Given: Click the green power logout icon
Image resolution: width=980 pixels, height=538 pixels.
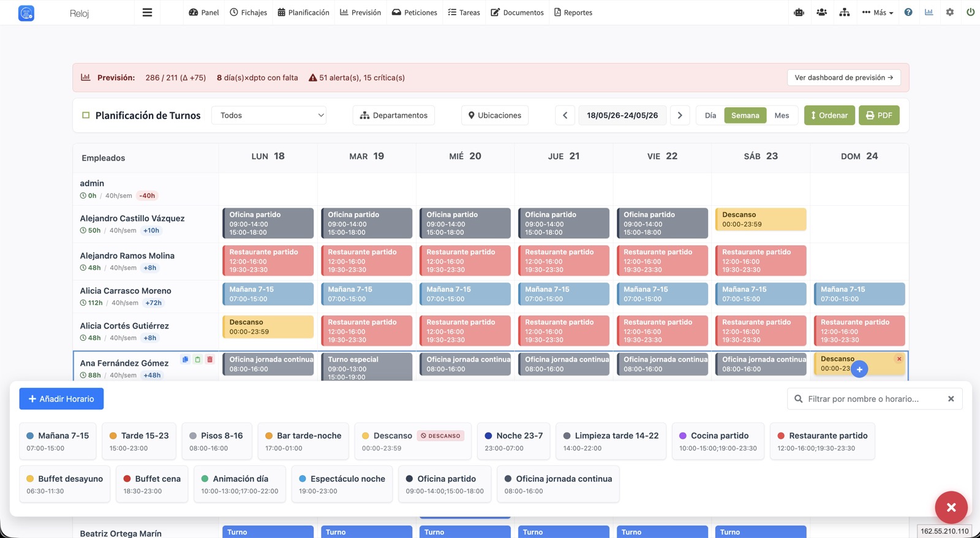Looking at the screenshot, I should 970,12.
